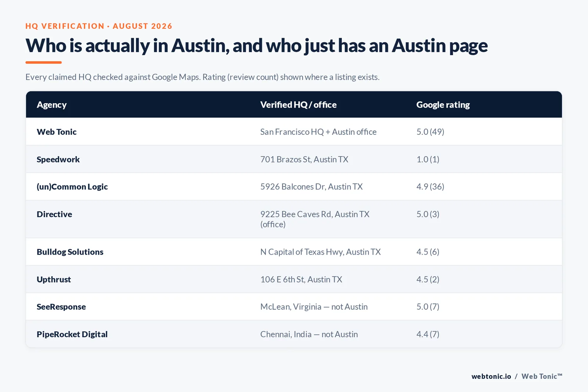
Task: Click the "Google rating" column header
Action: (443, 105)
